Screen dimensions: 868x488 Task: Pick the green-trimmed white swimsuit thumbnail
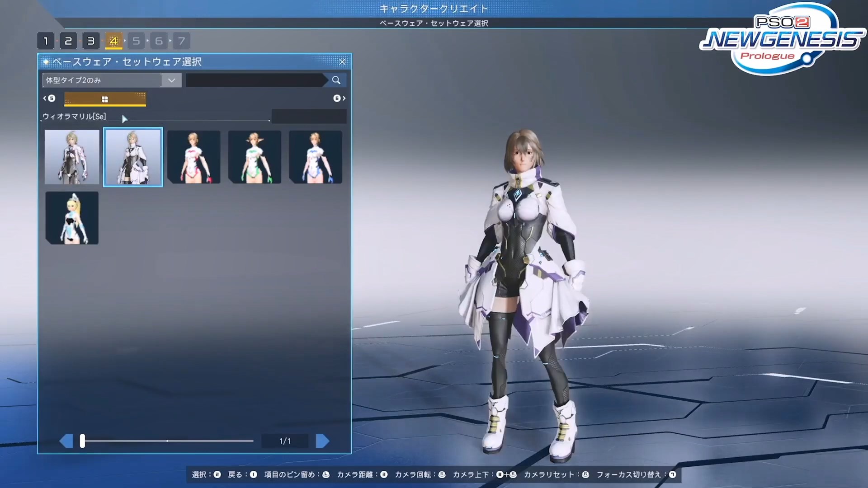[x=255, y=157]
